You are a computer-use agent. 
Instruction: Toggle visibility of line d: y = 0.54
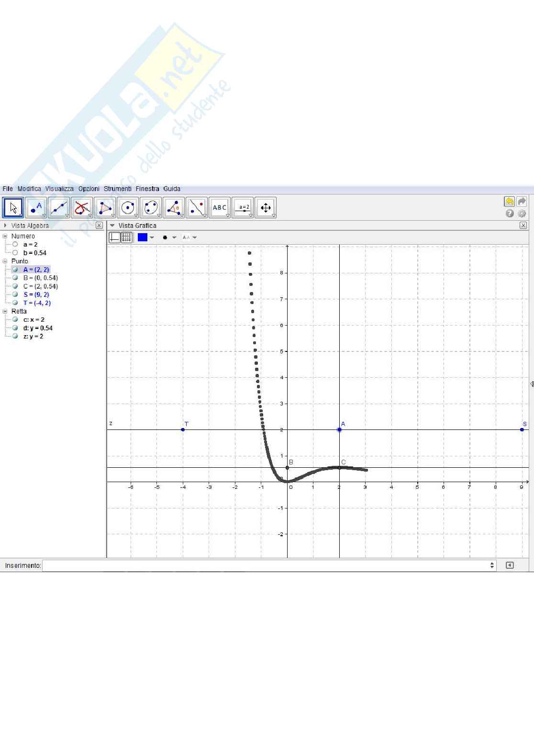15,328
